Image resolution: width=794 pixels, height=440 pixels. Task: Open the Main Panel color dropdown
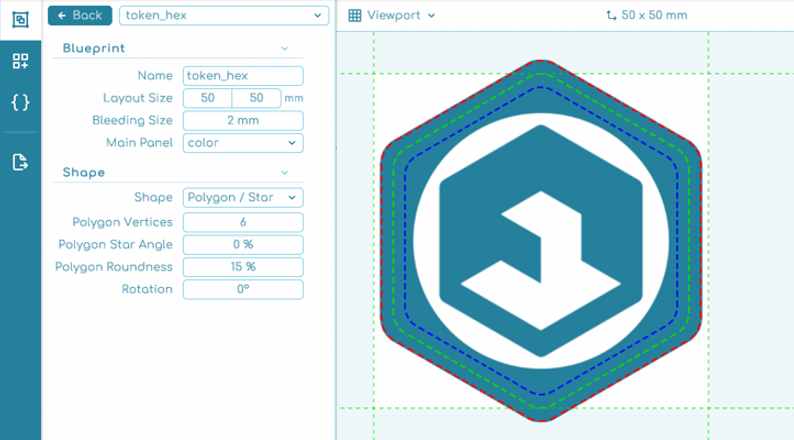tap(243, 143)
